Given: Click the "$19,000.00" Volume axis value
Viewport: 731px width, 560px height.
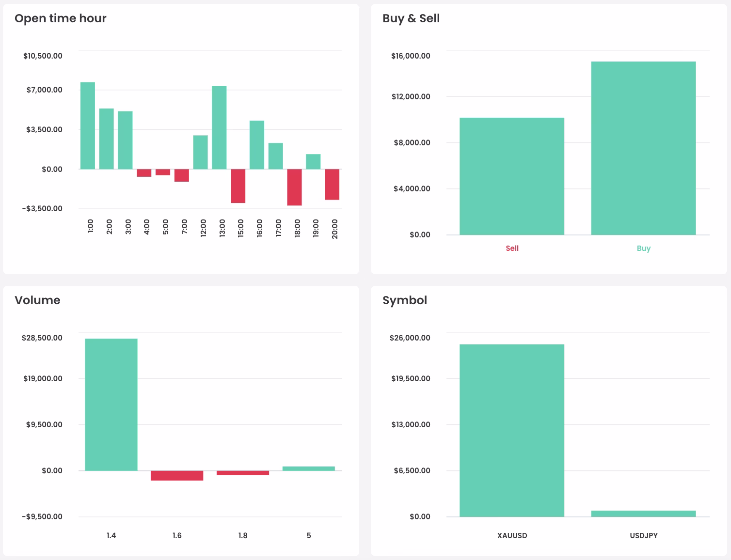Looking at the screenshot, I should coord(43,378).
